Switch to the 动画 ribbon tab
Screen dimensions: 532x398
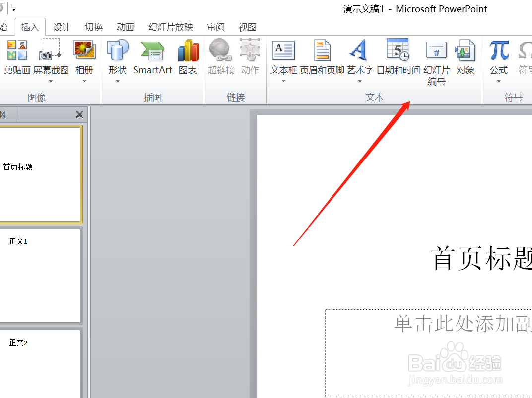125,27
